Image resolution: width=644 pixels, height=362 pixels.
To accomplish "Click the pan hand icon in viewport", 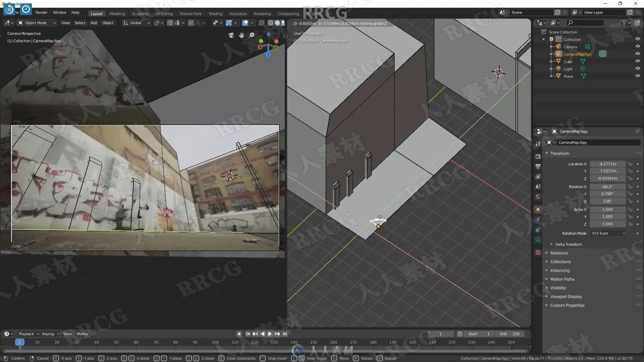I will tap(241, 35).
